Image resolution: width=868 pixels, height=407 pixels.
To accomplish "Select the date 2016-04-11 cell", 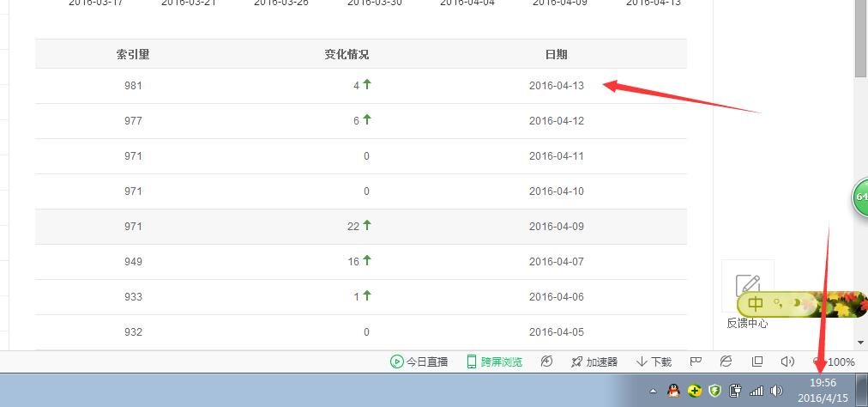I will [x=557, y=155].
